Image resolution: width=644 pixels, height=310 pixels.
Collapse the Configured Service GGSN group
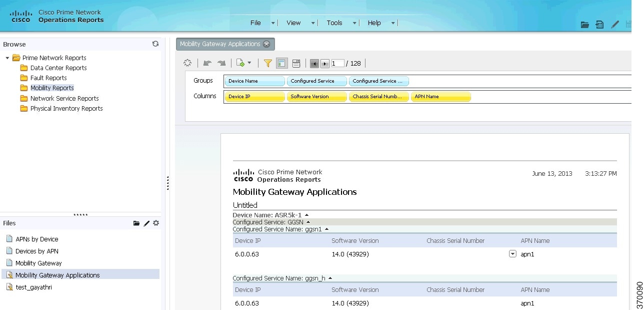308,222
